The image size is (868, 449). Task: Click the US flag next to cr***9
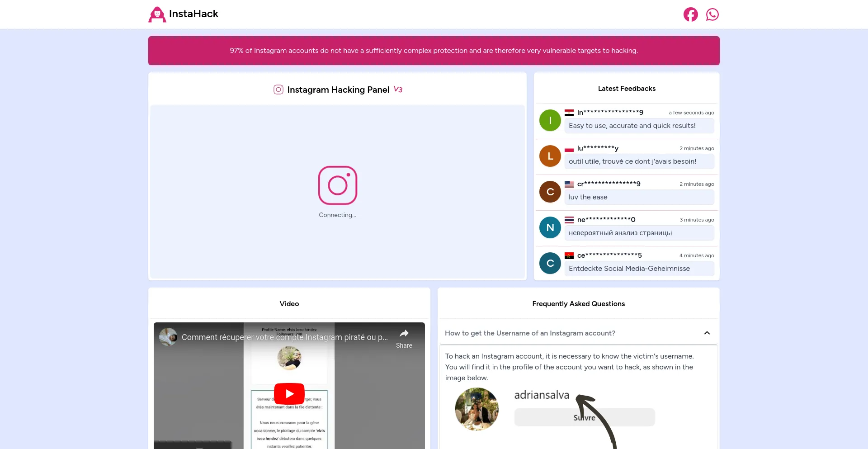click(x=569, y=184)
